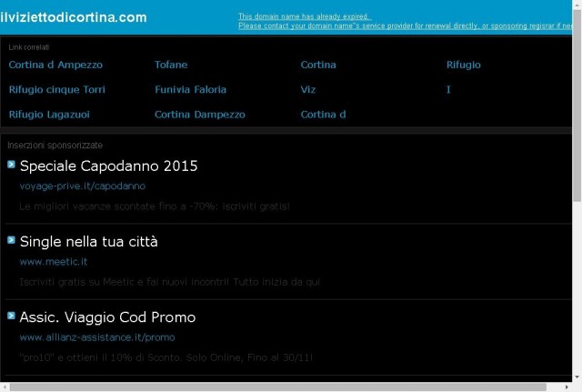This screenshot has width=582, height=392.
Task: Open the Cortina d Ampezzo related link
Action: (x=55, y=65)
